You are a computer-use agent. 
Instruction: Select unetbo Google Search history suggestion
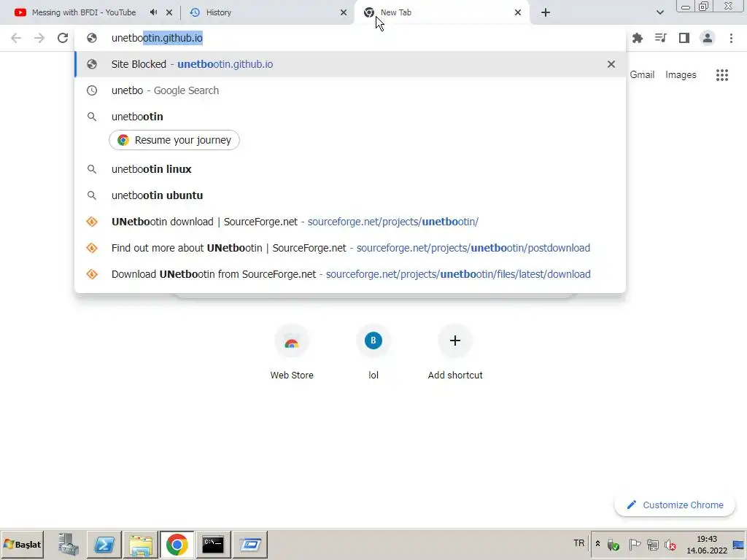coord(349,90)
